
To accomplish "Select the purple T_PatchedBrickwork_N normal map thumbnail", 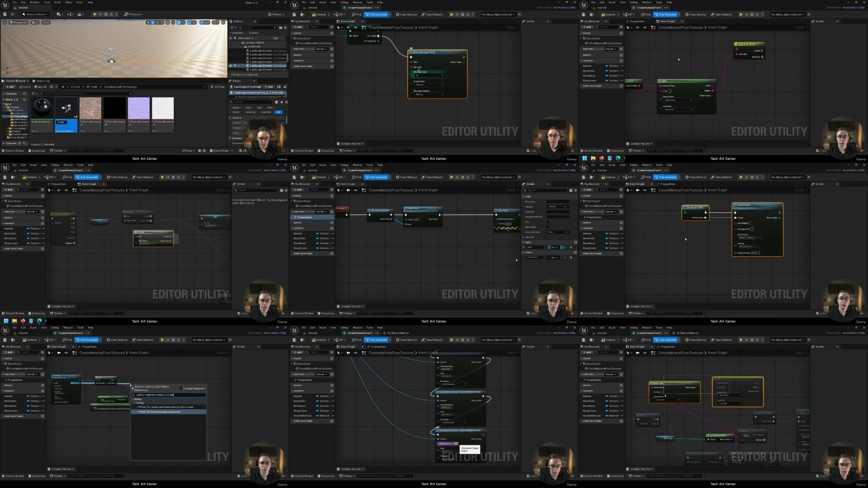I will (138, 108).
